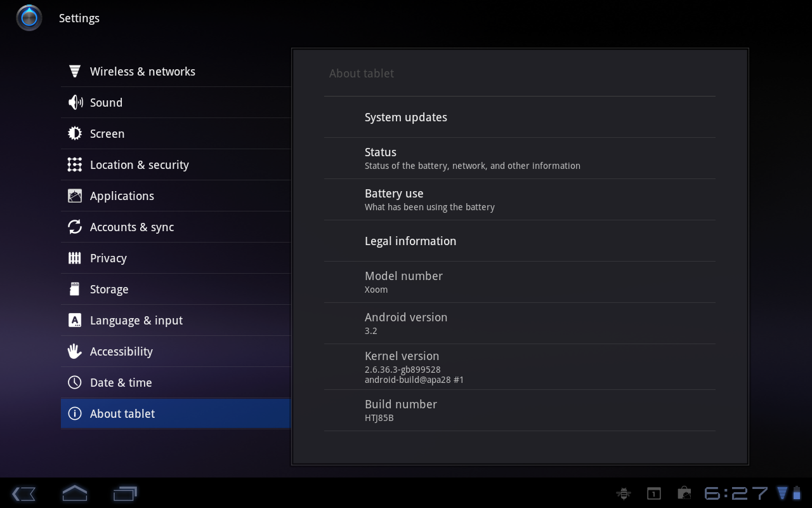Tap the 6:27 system clock

coord(736,493)
